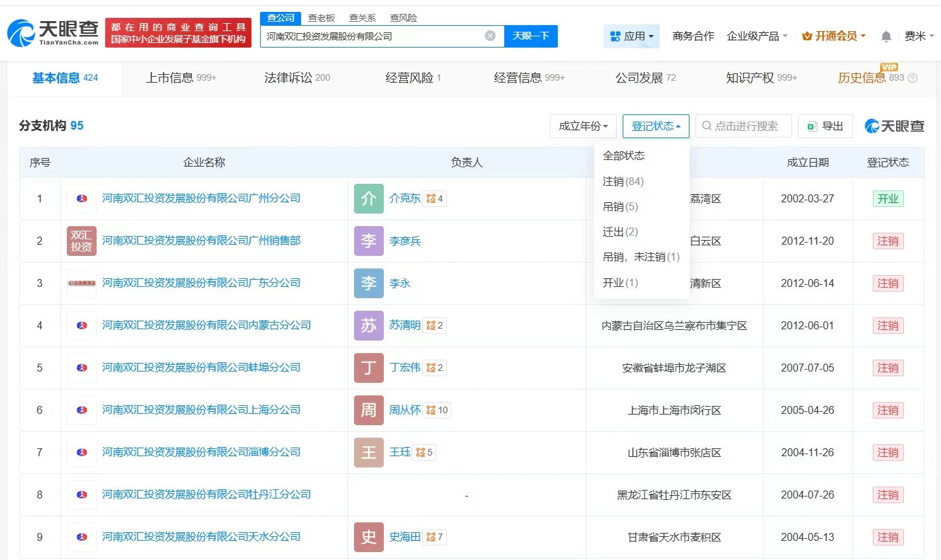Click the Guangdong branch company logo
Image resolution: width=941 pixels, height=560 pixels.
(x=81, y=283)
